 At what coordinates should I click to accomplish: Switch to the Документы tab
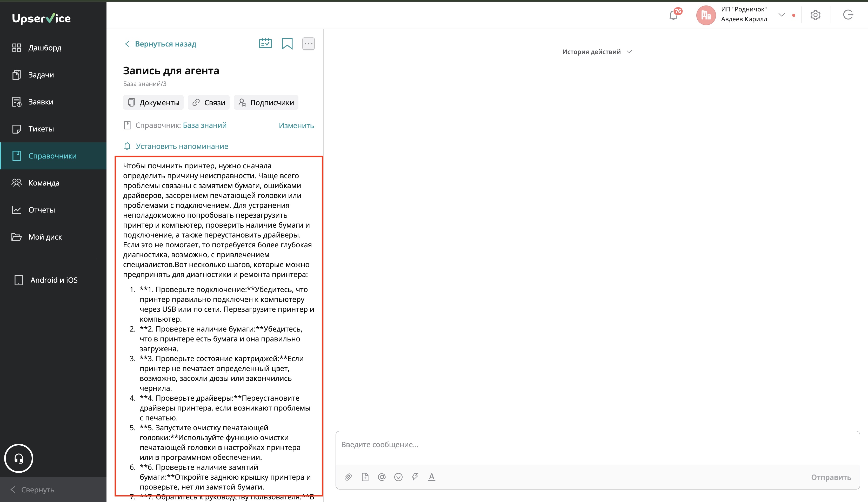[x=153, y=103]
